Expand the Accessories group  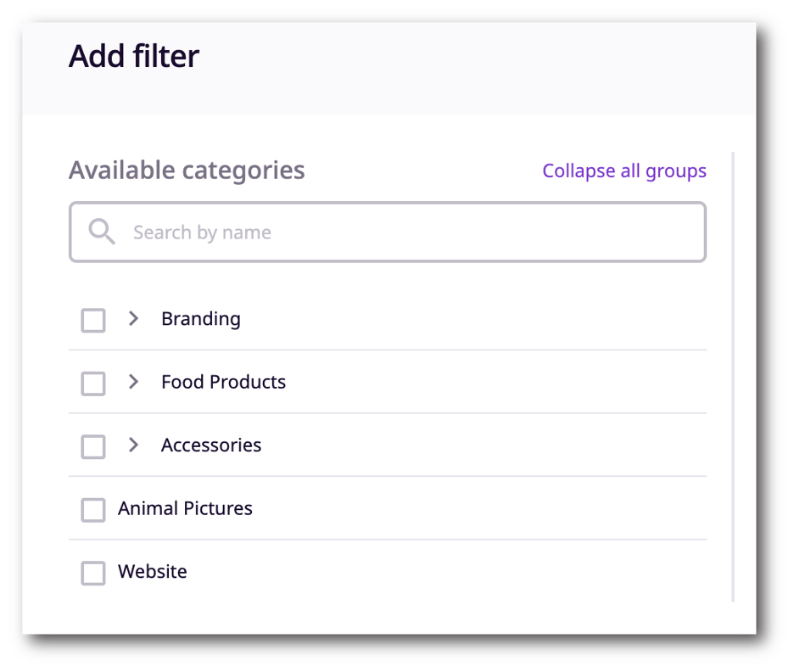click(133, 445)
